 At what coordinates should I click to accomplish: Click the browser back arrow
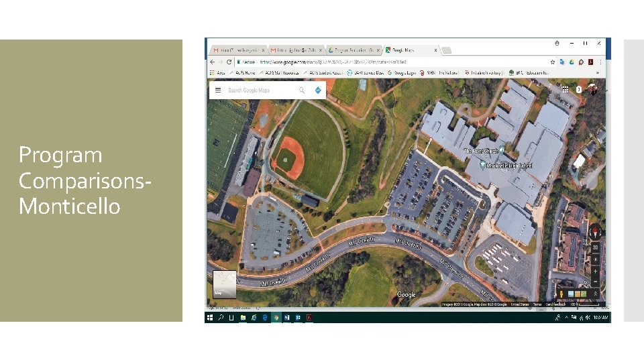click(213, 62)
